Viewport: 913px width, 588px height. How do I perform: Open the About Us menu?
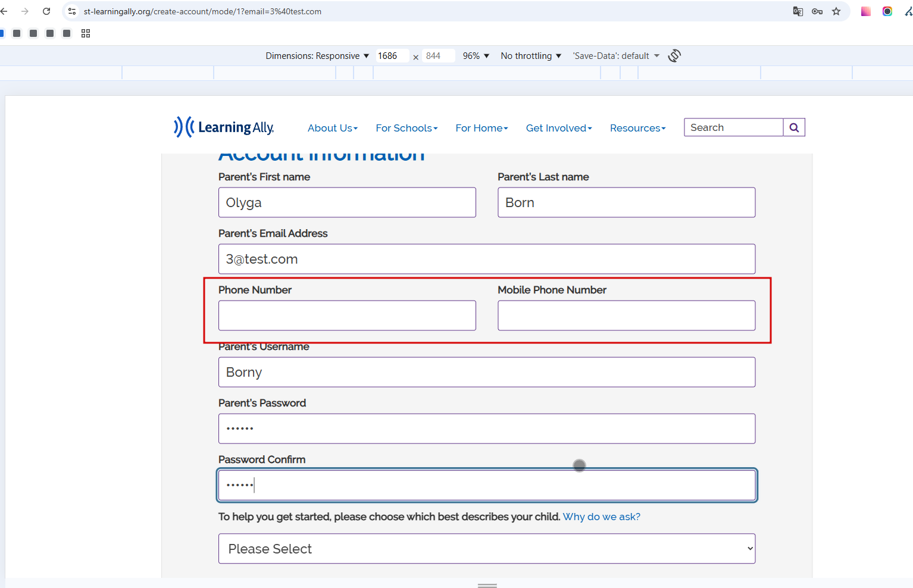(x=333, y=128)
